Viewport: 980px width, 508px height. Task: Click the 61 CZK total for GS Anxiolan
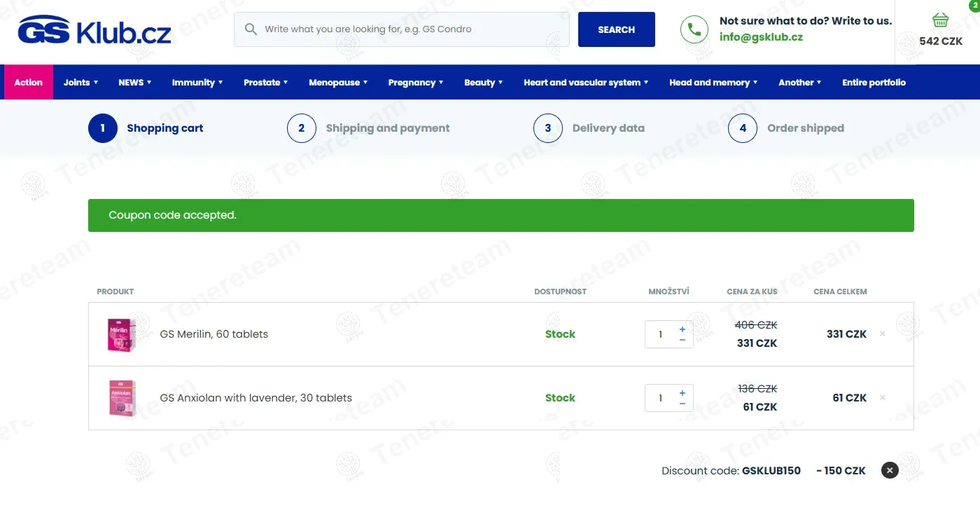coord(850,398)
